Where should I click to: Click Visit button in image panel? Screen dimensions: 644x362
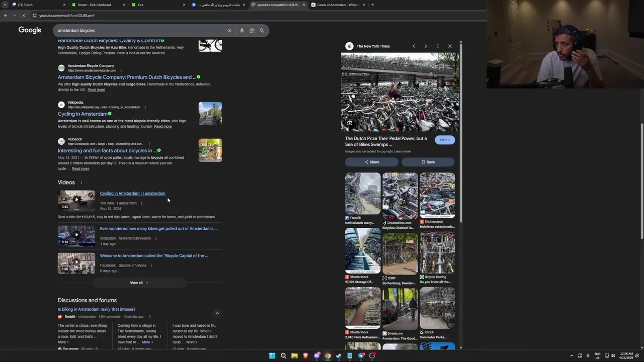445,140
